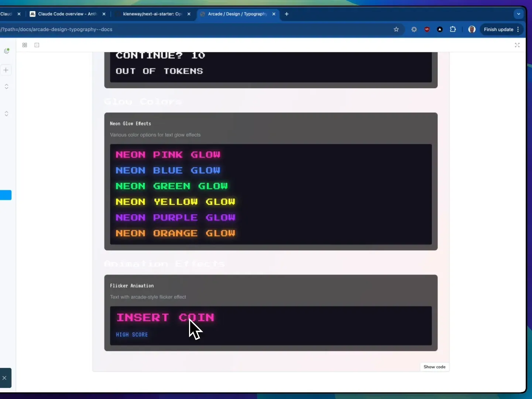This screenshot has width=532, height=399.
Task: Close the kleneway/next-ai-starter tab
Action: coord(189,14)
